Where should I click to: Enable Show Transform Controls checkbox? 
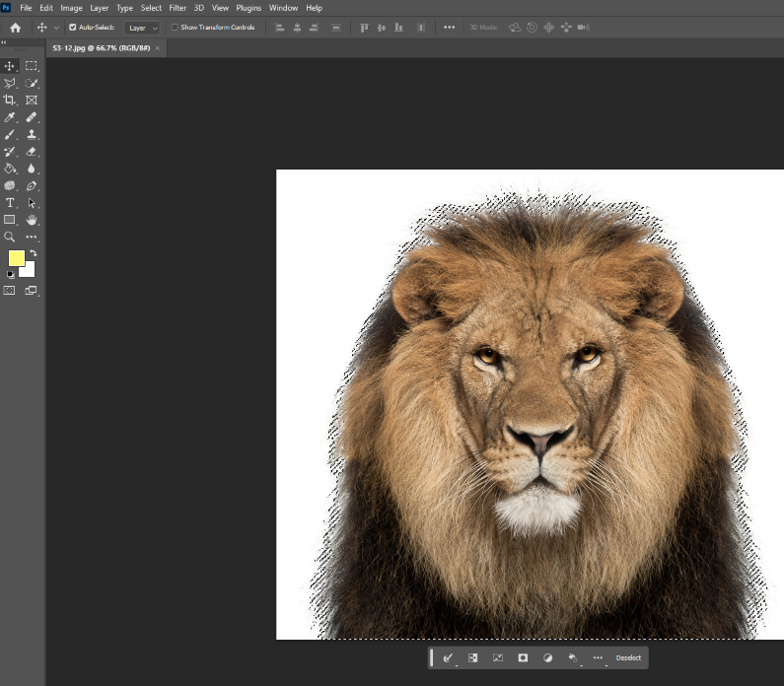tap(175, 28)
